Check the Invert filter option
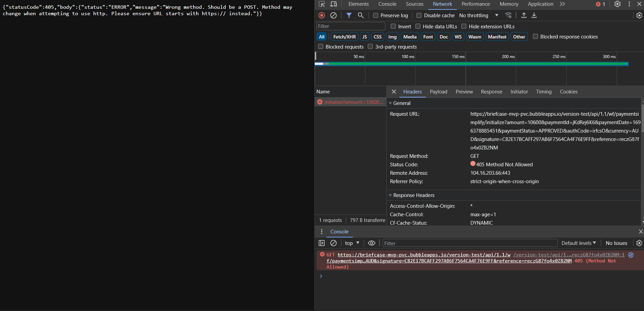This screenshot has height=311, width=644. (x=393, y=26)
